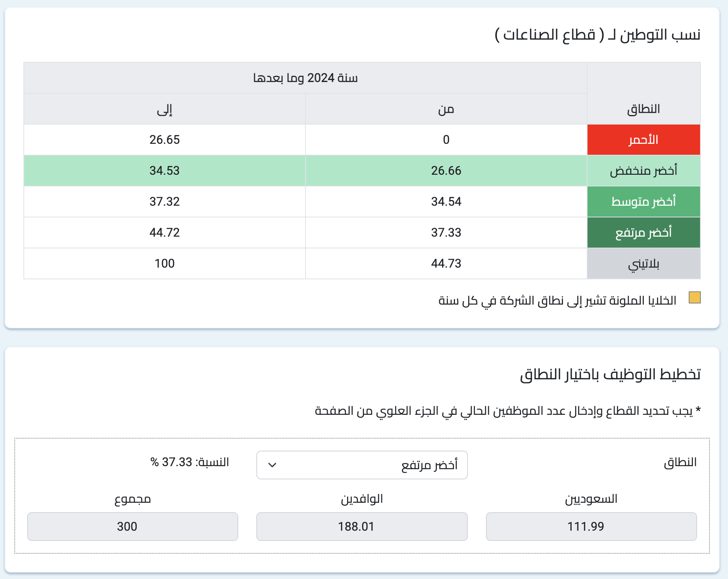Screen dimensions: 728x579
Task: Click the yellow legend color square
Action: coord(694,297)
